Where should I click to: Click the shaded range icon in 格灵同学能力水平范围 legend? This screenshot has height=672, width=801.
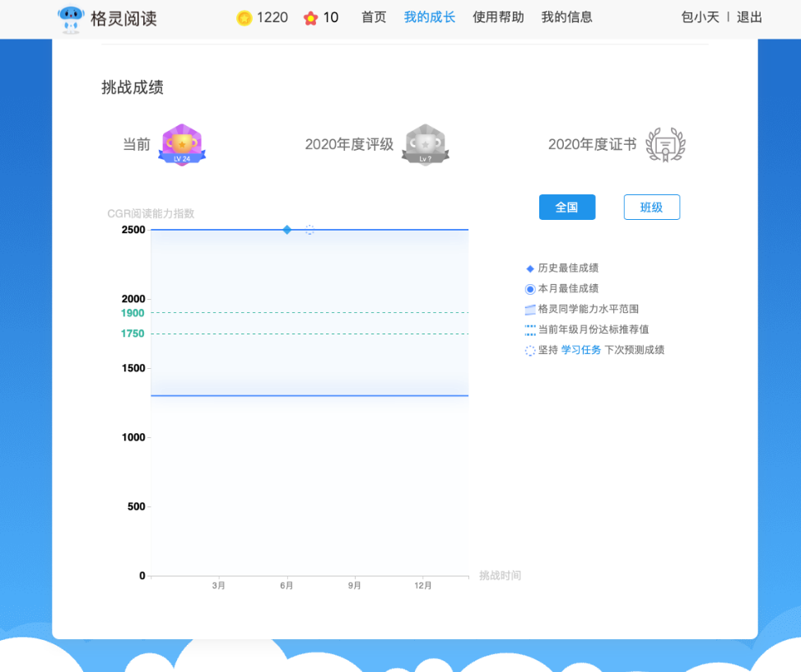[530, 309]
